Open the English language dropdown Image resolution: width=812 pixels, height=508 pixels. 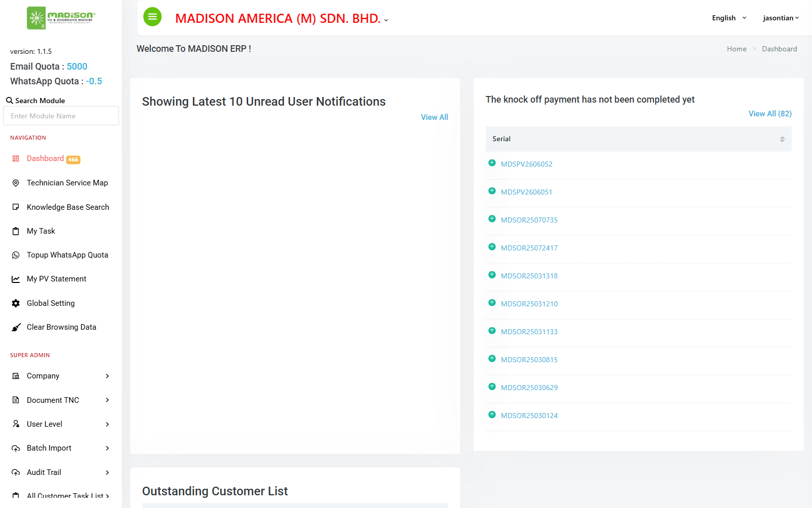729,18
